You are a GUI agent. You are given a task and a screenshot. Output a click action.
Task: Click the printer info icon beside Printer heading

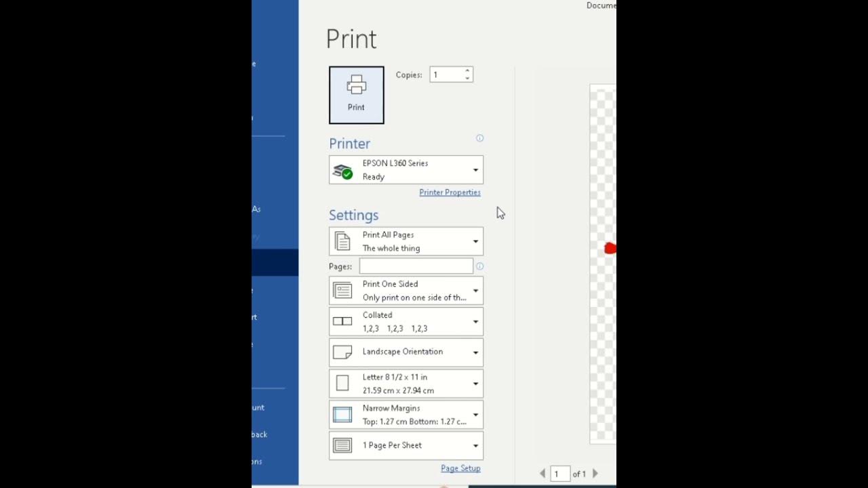[x=479, y=138]
